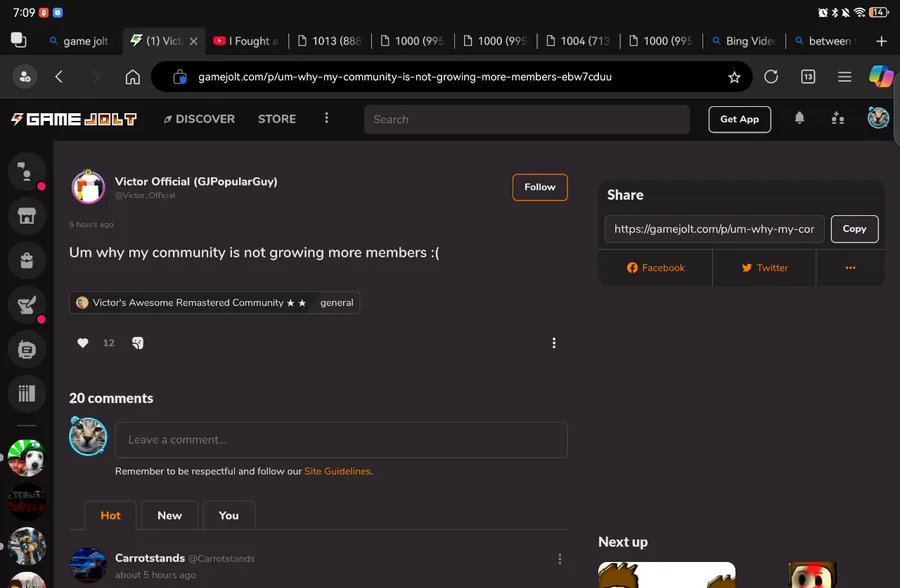Share the post on Facebook
This screenshot has height=588, width=900.
[655, 268]
